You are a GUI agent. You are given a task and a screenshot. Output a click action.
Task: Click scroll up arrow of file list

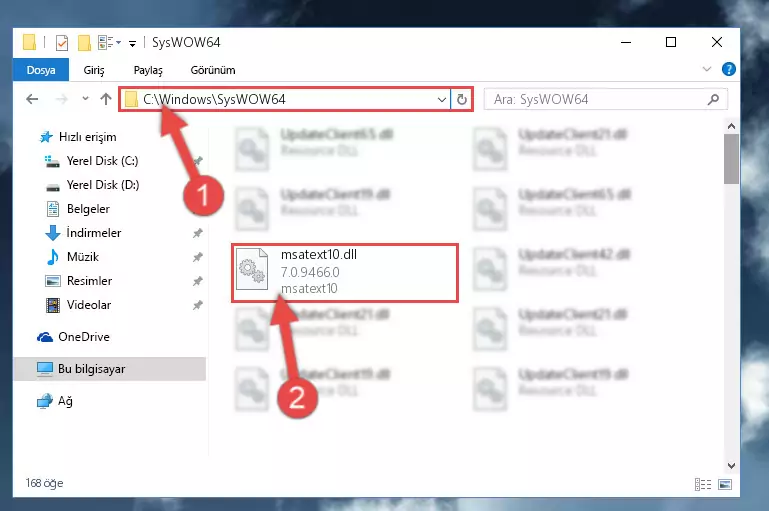tap(731, 127)
